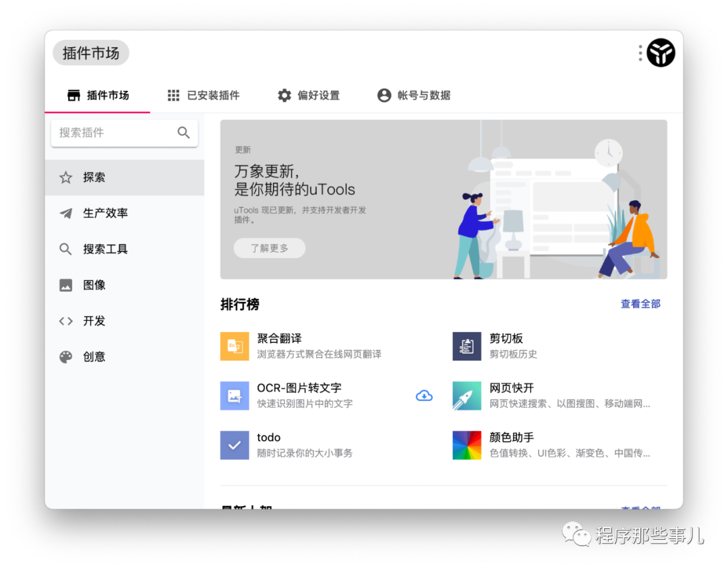728x568 pixels.
Task: Click the search magnifier icon
Action: coord(183,133)
